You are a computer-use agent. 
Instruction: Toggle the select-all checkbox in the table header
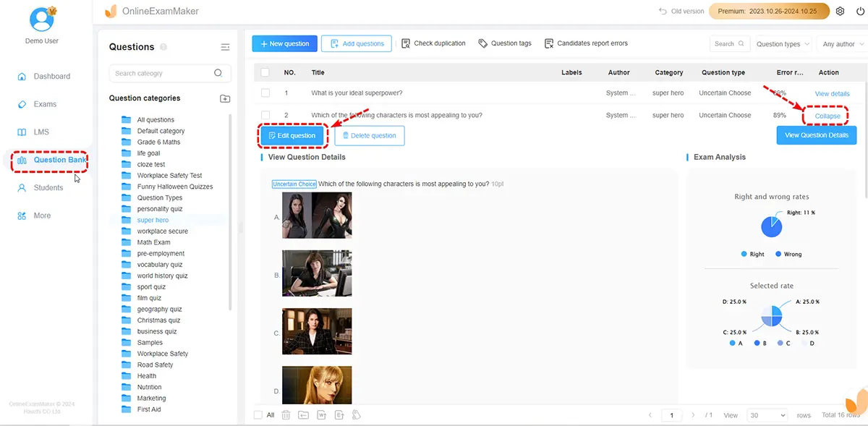point(265,72)
